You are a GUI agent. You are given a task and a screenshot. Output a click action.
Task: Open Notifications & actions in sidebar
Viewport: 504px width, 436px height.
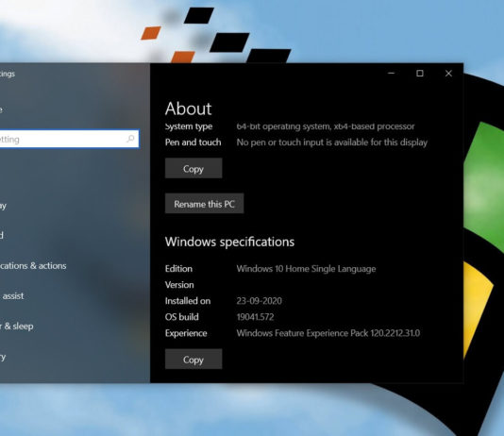pos(33,266)
